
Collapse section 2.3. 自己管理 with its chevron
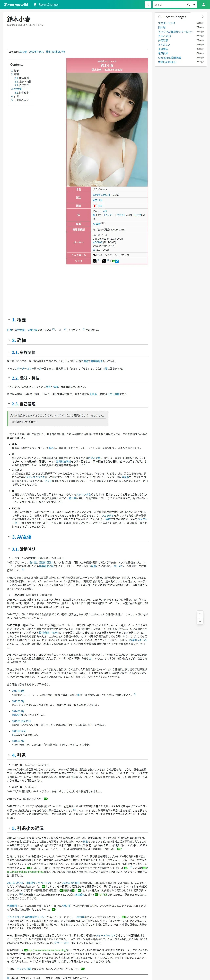[9, 404]
